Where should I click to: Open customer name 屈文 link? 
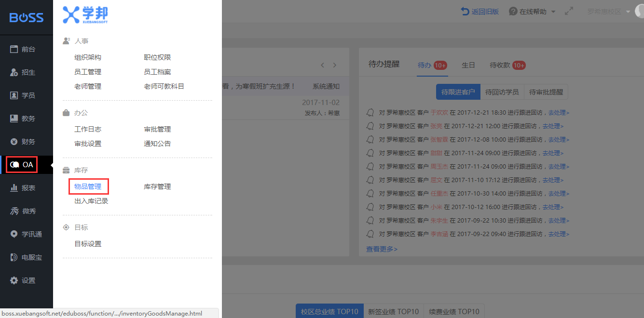click(x=436, y=180)
